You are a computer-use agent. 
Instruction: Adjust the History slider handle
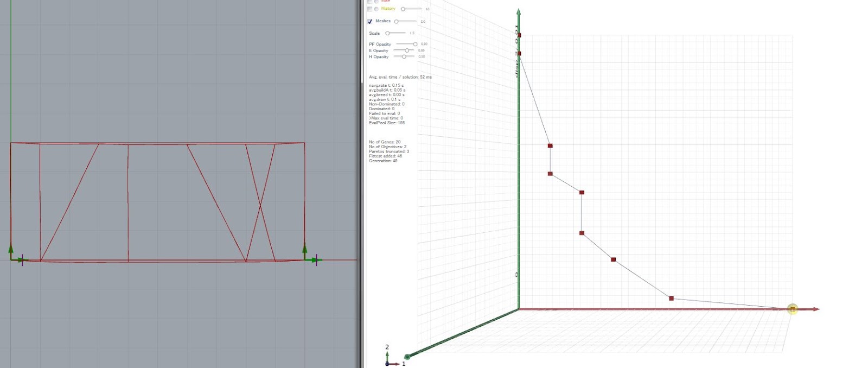(x=403, y=9)
